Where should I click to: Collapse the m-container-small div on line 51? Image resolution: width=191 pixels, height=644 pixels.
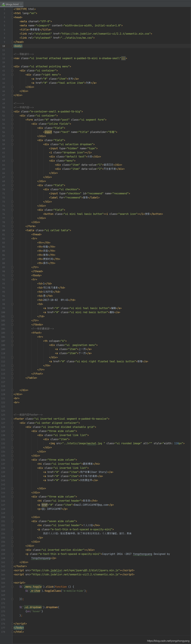(x=12, y=111)
